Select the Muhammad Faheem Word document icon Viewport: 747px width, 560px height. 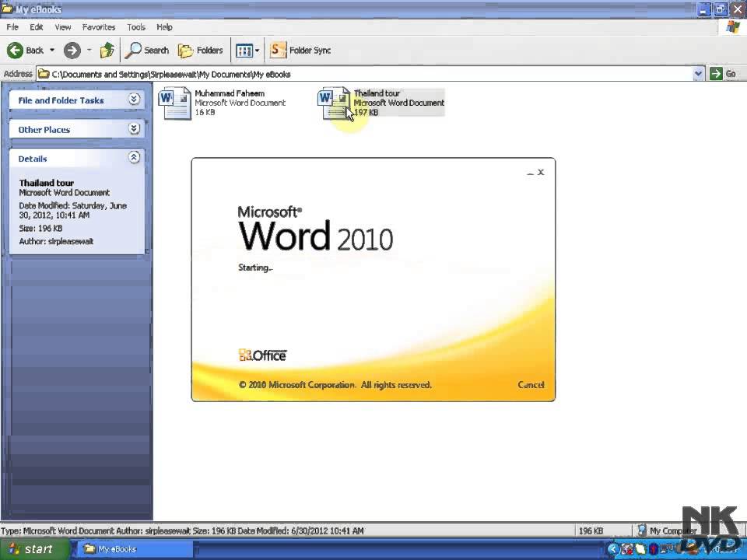(175, 103)
